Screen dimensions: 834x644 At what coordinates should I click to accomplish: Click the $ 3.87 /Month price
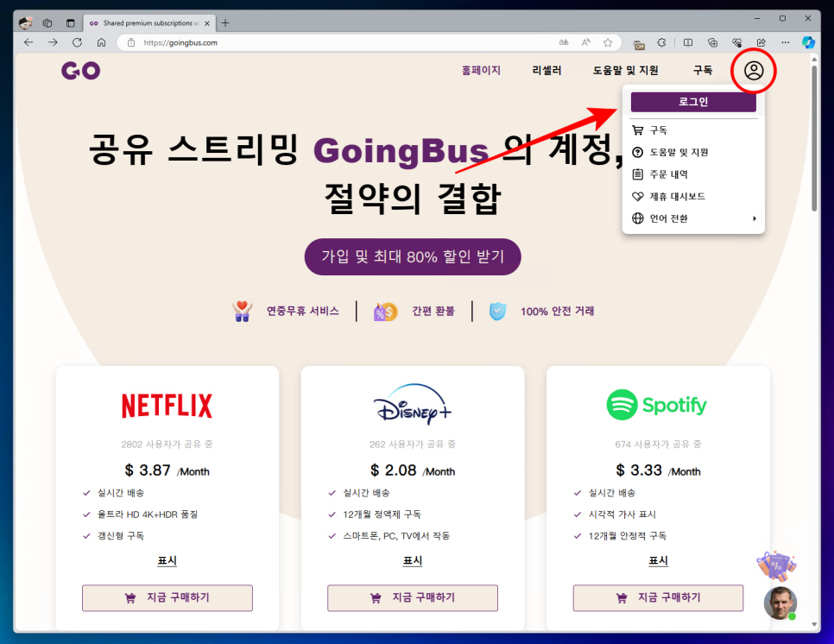tap(167, 470)
